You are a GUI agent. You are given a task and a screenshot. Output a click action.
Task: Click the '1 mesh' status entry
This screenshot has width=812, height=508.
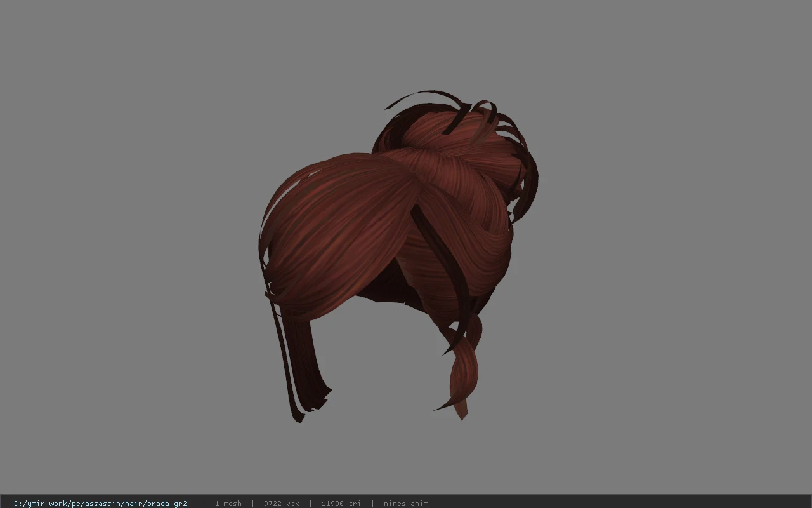pyautogui.click(x=228, y=504)
